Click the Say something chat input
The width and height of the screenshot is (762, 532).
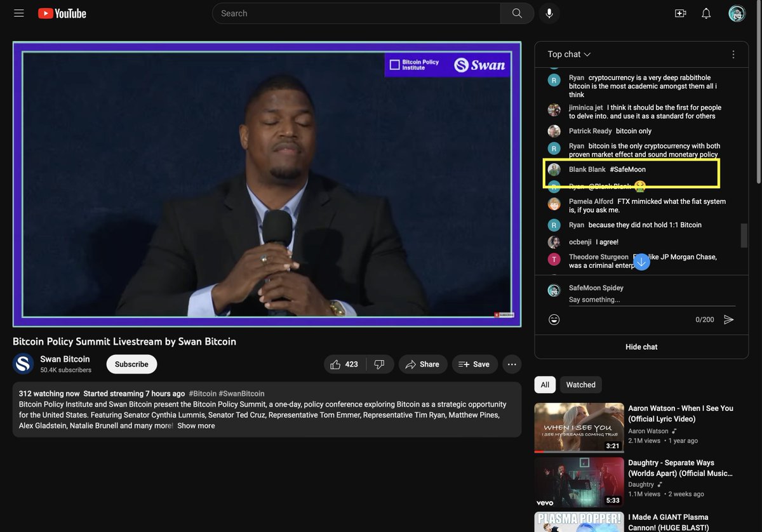click(652, 300)
